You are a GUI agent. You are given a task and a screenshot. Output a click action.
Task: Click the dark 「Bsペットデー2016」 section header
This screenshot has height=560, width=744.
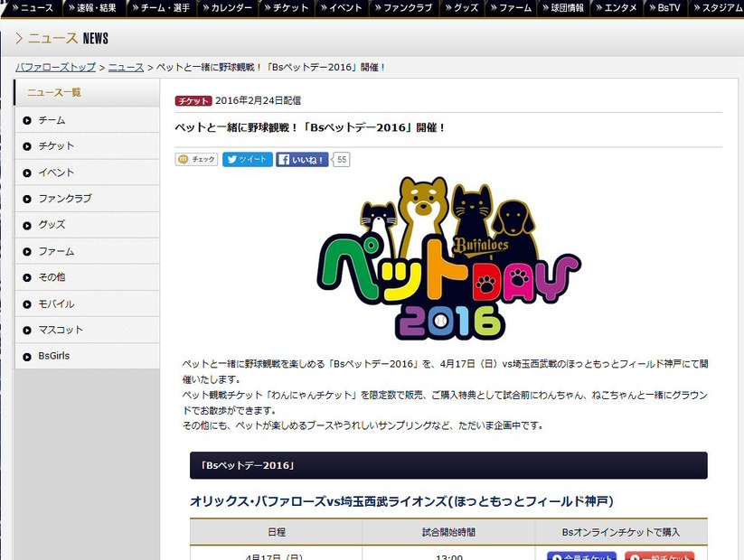(448, 465)
